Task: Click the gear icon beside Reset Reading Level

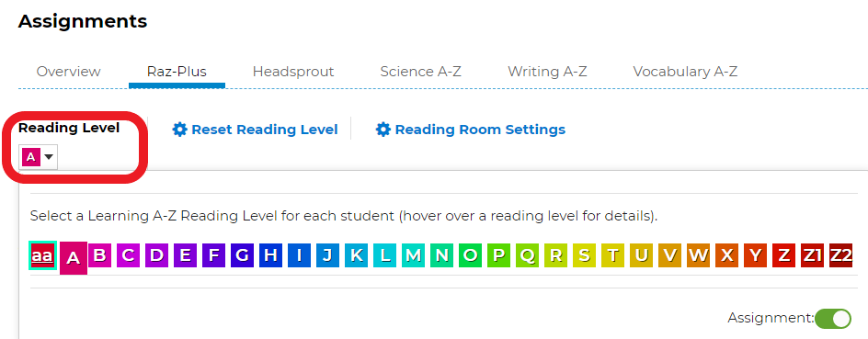Action: coord(180,130)
